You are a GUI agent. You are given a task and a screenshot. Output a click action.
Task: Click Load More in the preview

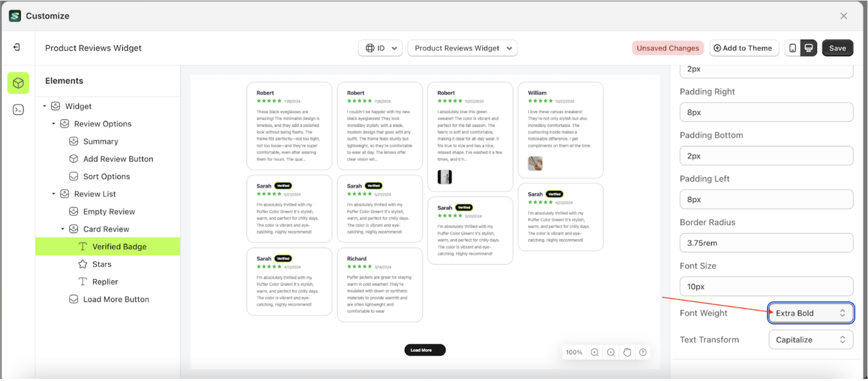coord(425,350)
